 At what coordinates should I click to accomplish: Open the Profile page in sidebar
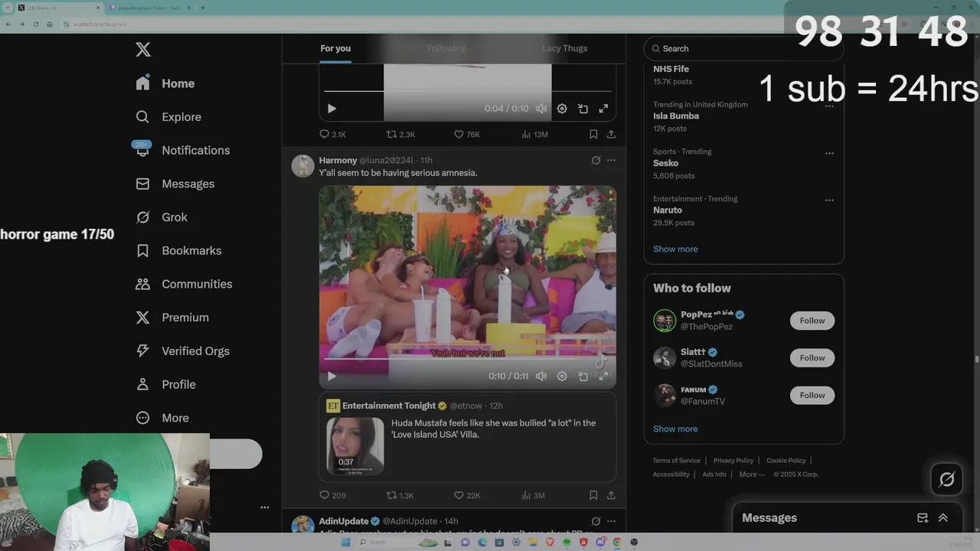[165, 385]
